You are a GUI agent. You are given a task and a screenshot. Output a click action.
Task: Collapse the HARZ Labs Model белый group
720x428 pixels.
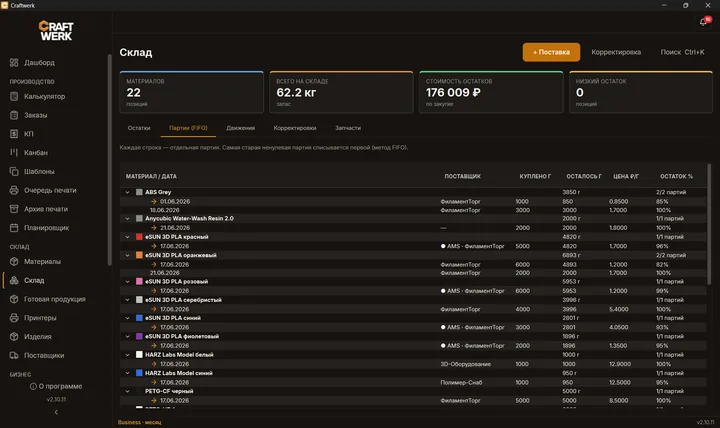[128, 355]
